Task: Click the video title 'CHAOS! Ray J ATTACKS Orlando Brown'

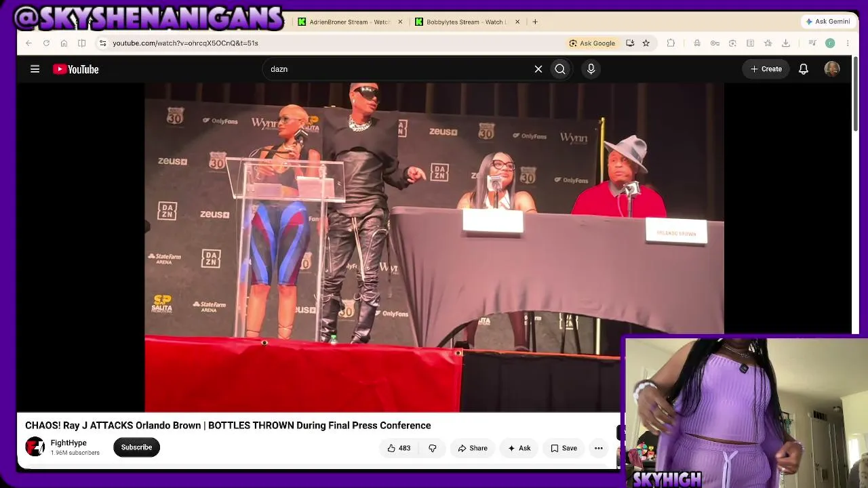Action: pos(228,426)
